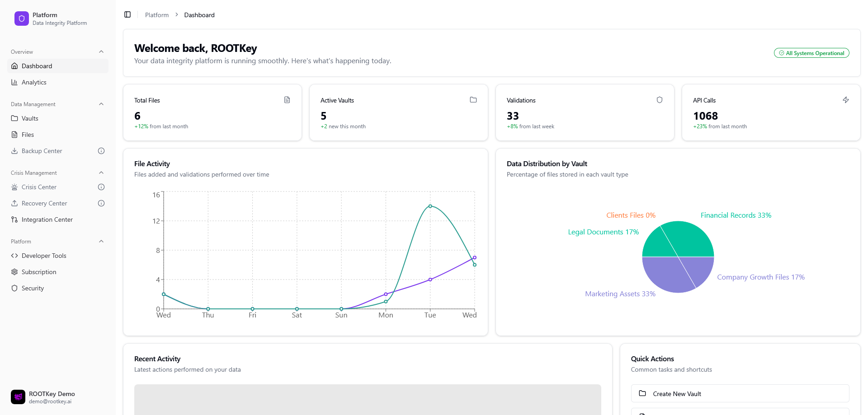868x415 pixels.
Task: Click the folder icon on Active Vaults card
Action: [473, 100]
